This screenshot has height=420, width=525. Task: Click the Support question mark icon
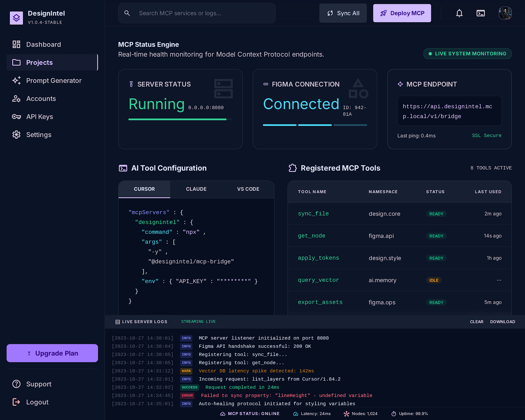(x=16, y=384)
